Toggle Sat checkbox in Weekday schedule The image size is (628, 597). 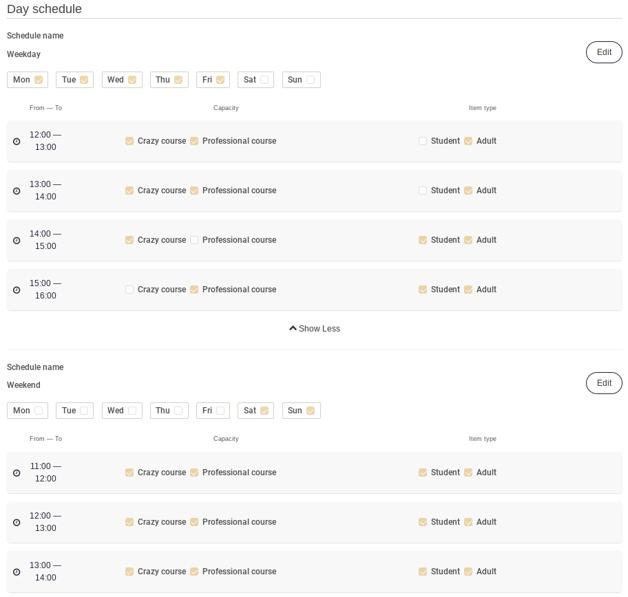[x=264, y=80]
